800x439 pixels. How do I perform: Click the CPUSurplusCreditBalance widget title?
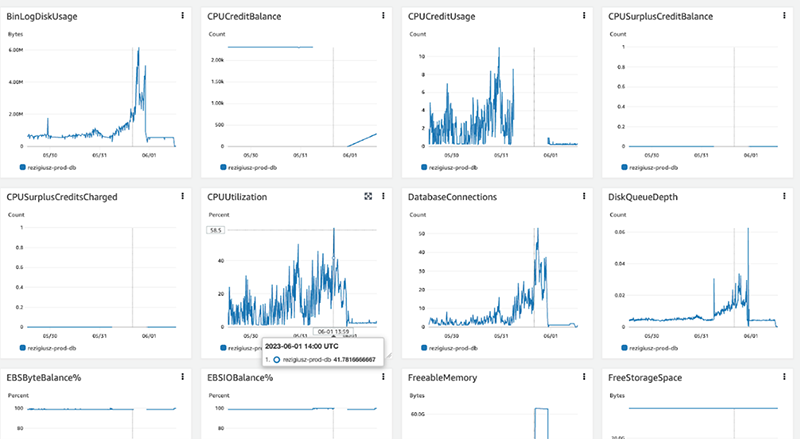(660, 16)
